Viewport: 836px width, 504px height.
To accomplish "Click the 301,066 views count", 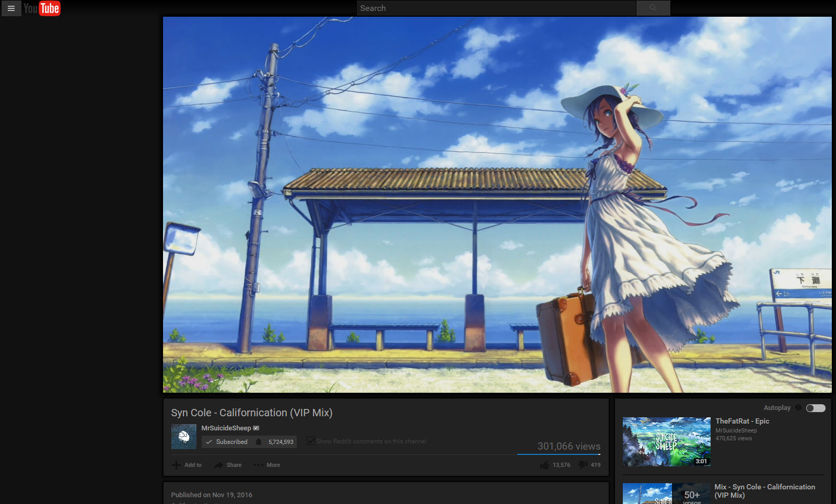I will point(568,446).
